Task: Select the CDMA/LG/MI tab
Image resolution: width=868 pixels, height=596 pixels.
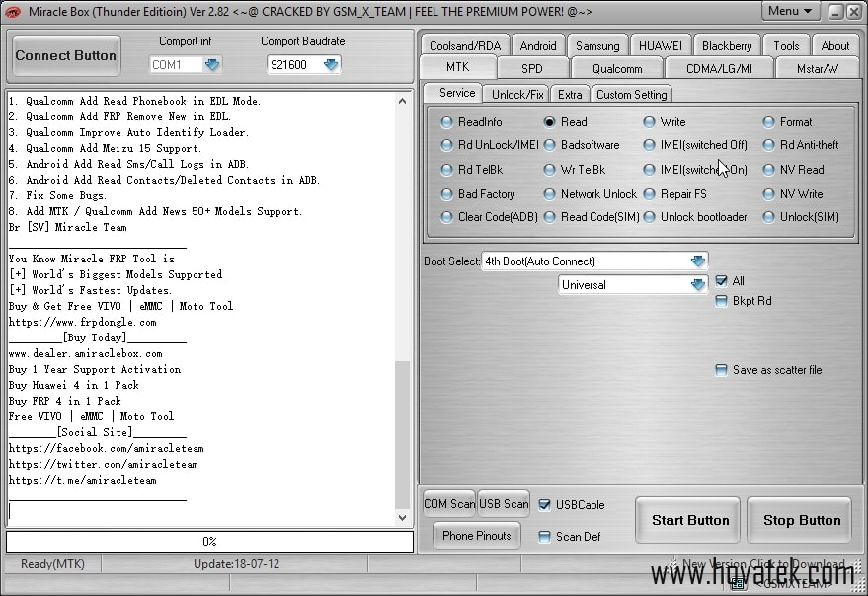Action: pyautogui.click(x=719, y=69)
